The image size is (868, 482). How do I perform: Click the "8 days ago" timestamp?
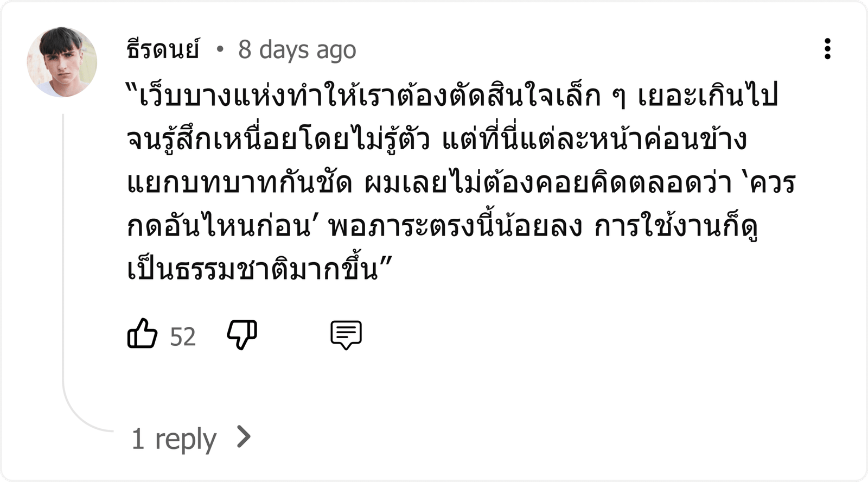(297, 49)
